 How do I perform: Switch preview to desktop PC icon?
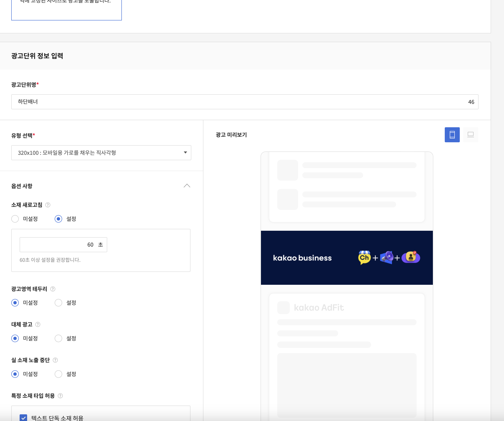(x=470, y=135)
